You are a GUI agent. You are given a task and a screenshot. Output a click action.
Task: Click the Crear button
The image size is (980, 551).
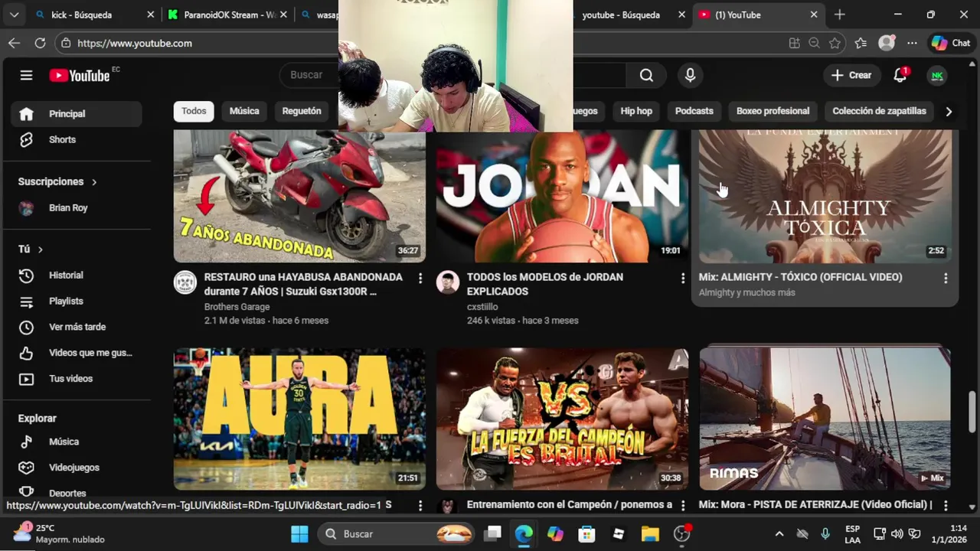point(851,75)
